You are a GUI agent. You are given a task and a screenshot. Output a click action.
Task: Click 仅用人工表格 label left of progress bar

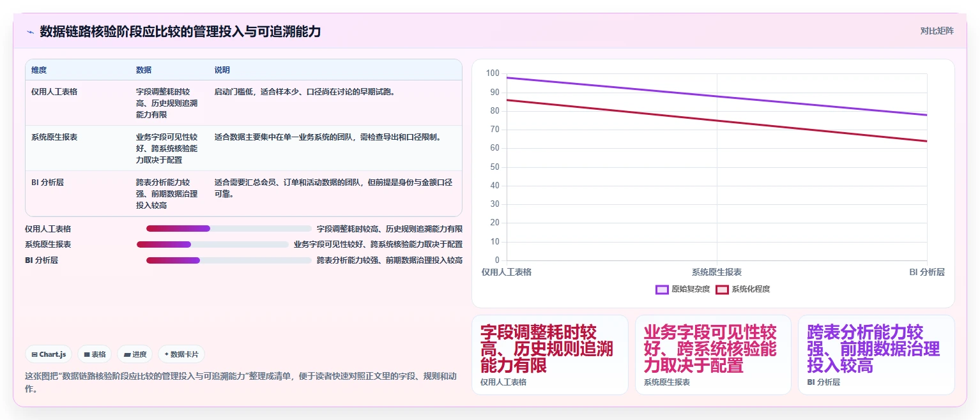[x=48, y=229]
